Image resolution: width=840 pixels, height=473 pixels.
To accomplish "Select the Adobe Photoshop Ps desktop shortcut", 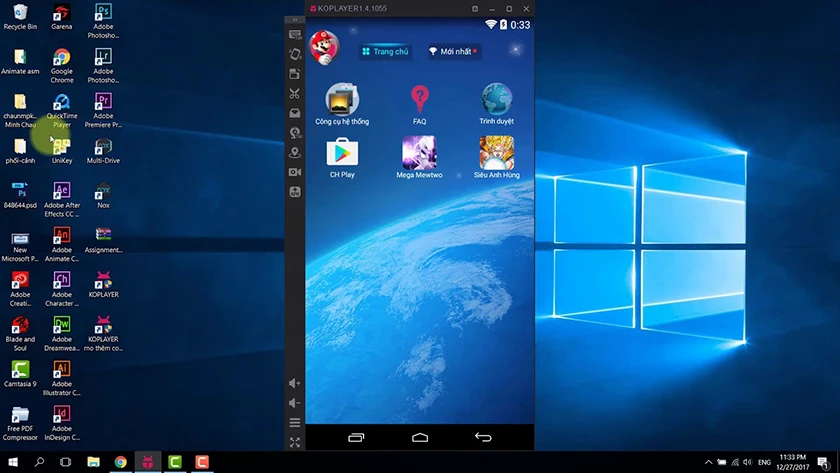I will (x=103, y=21).
